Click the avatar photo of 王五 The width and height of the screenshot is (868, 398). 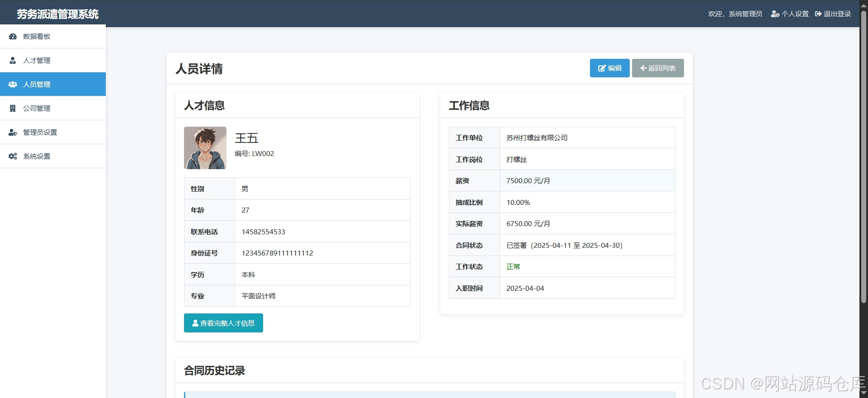tap(205, 148)
